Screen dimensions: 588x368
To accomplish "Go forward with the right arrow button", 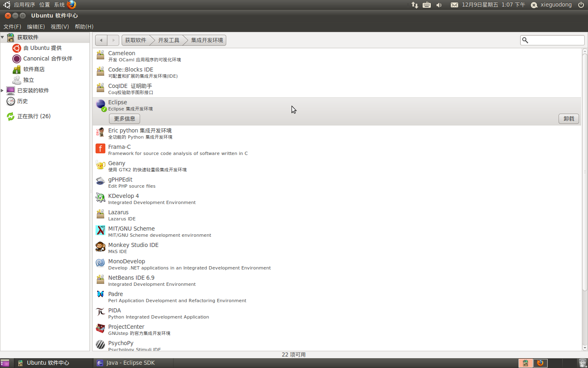I will coord(114,40).
